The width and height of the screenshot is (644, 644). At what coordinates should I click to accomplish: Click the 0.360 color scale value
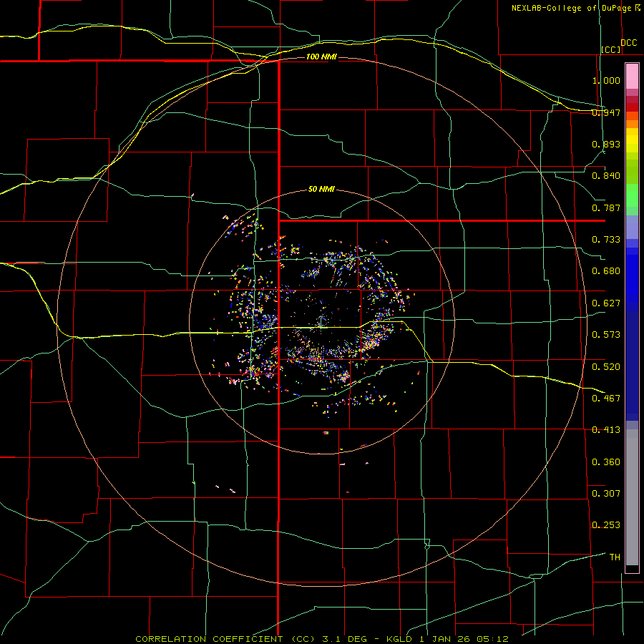click(606, 462)
